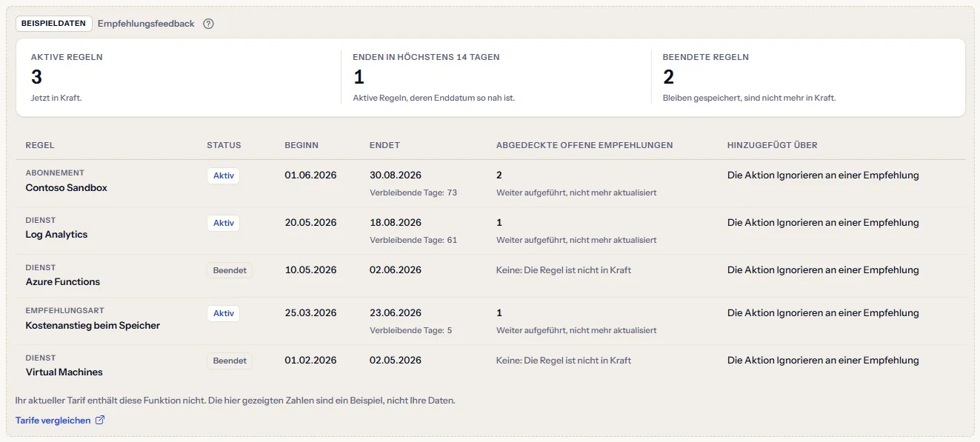
Task: Click ABGEDECKTE OFFENE EMPFEHLUNGEN column header
Action: [x=584, y=145]
